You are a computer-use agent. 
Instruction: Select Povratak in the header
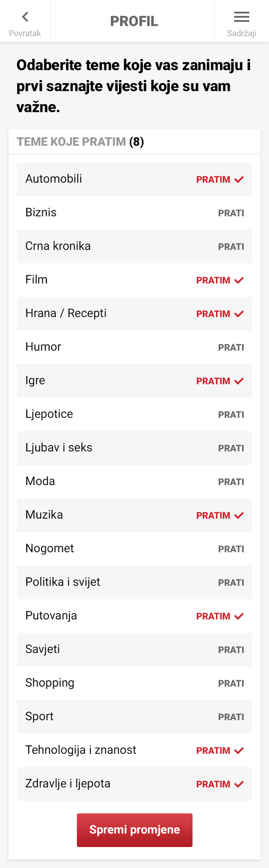[25, 33]
